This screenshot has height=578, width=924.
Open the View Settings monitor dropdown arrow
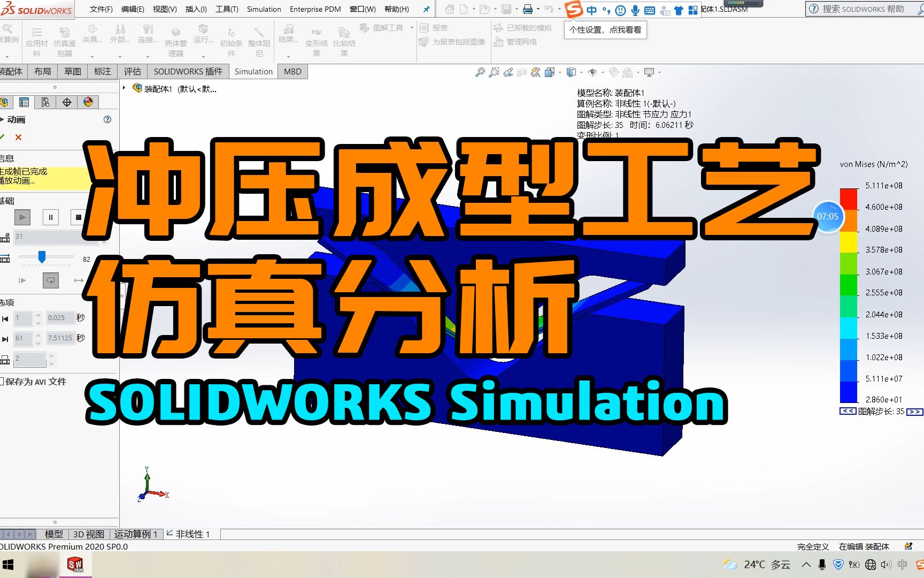[659, 72]
